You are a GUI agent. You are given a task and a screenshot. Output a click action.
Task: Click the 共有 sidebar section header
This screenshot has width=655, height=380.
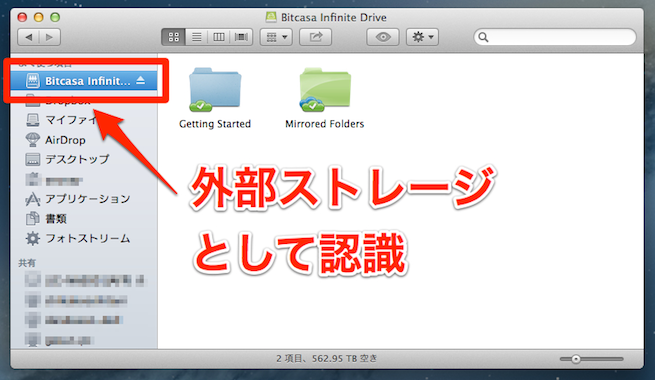click(x=27, y=263)
